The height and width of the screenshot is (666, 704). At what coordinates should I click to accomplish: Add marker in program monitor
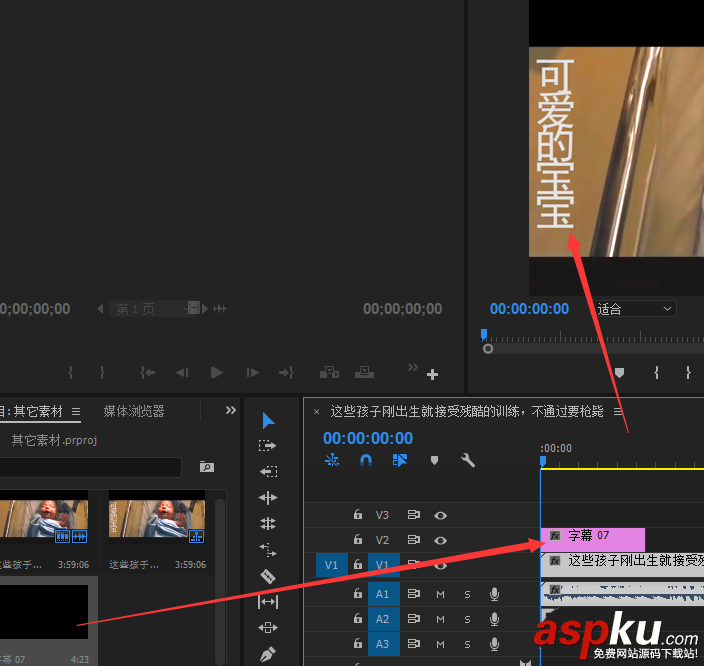[620, 373]
